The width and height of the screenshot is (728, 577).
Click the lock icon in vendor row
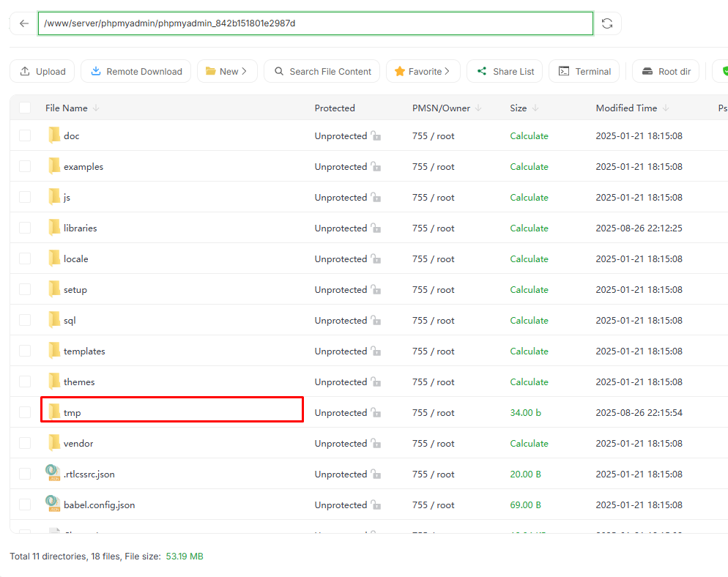tap(376, 444)
